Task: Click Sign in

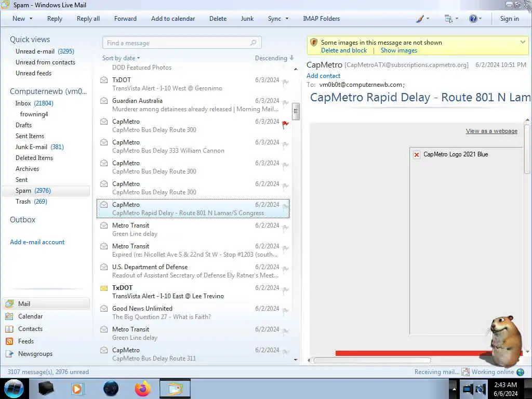Action: pyautogui.click(x=509, y=19)
